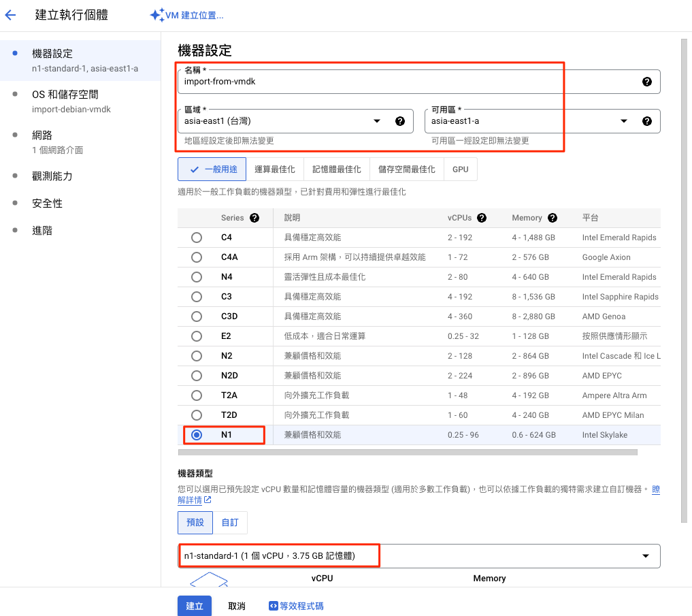Open 區域 asia-east1 dropdown
The height and width of the screenshot is (616, 692).
[295, 121]
